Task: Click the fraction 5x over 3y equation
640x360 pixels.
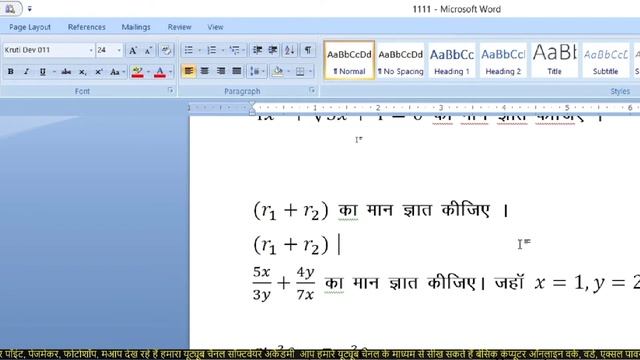Action: (262, 283)
